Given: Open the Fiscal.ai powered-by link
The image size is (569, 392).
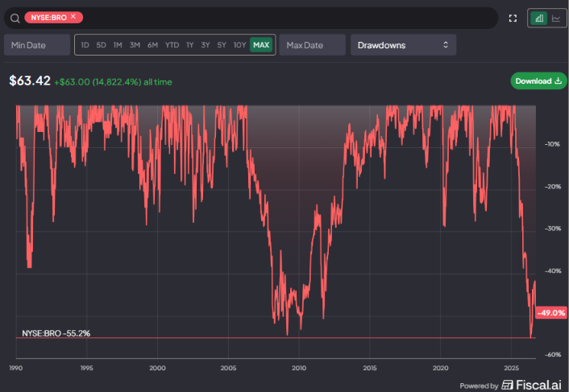Looking at the screenshot, I should pos(531,385).
